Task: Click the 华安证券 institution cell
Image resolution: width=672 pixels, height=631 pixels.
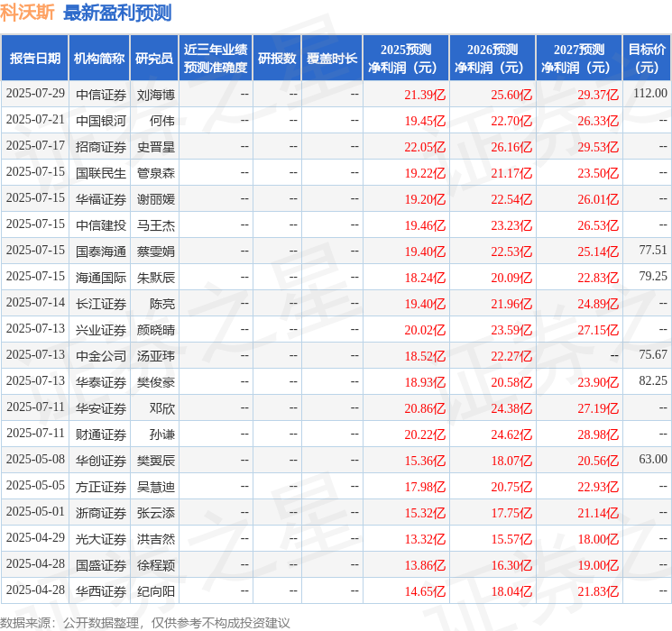Action: coord(101,408)
